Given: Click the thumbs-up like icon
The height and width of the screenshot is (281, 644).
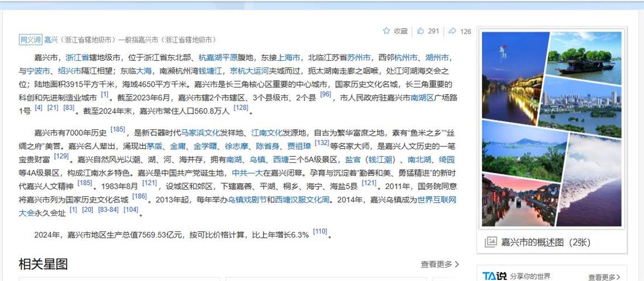Looking at the screenshot, I should point(420,31).
